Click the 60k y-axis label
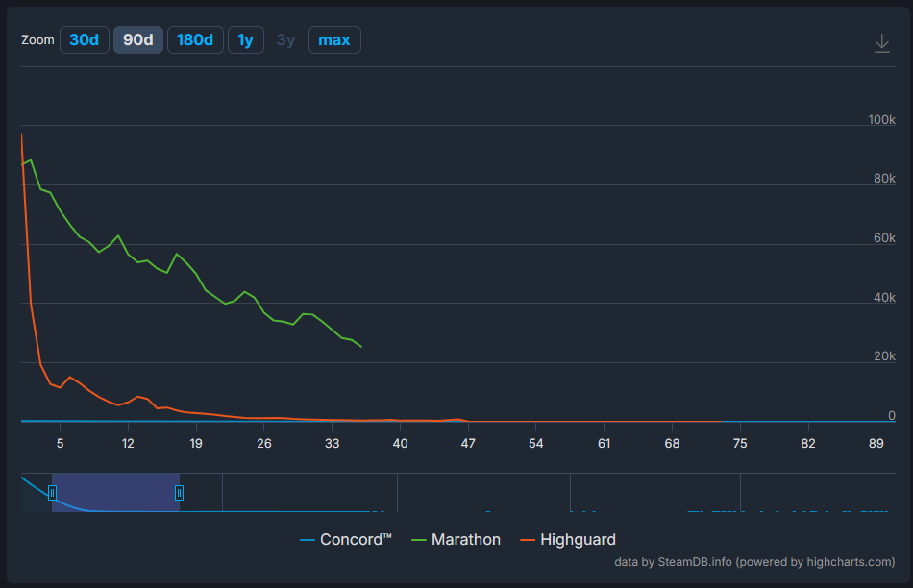Image resolution: width=913 pixels, height=588 pixels. (884, 238)
